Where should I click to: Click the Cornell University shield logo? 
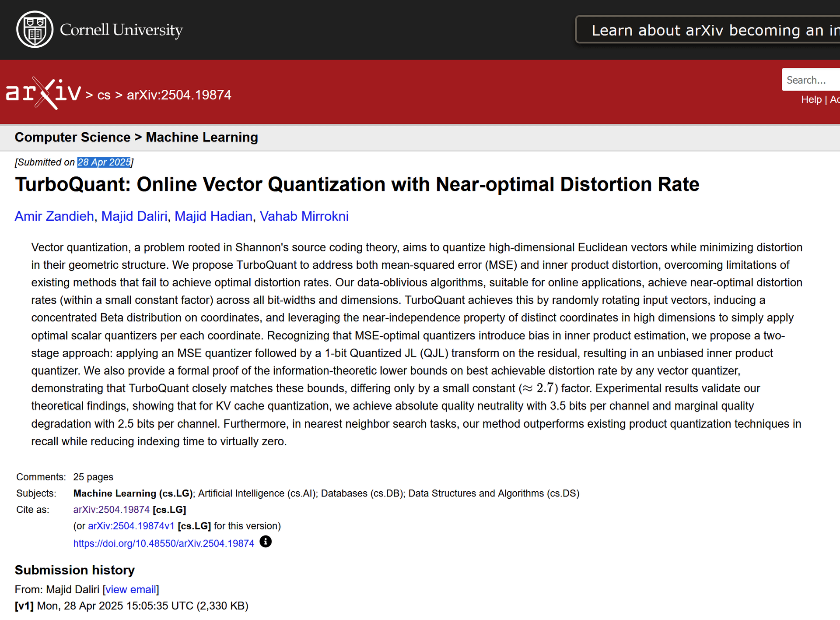pyautogui.click(x=35, y=29)
